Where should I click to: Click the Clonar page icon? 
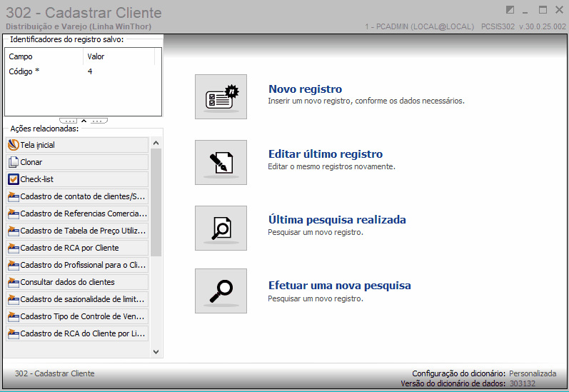pos(14,162)
